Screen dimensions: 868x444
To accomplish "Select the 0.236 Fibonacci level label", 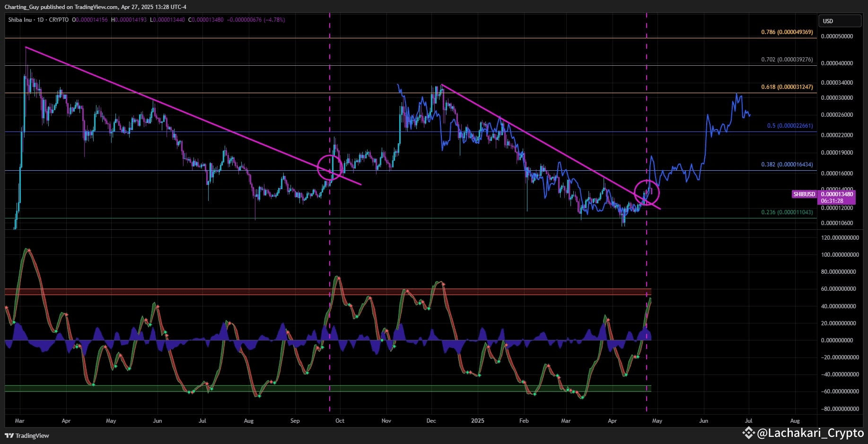I will 787,212.
